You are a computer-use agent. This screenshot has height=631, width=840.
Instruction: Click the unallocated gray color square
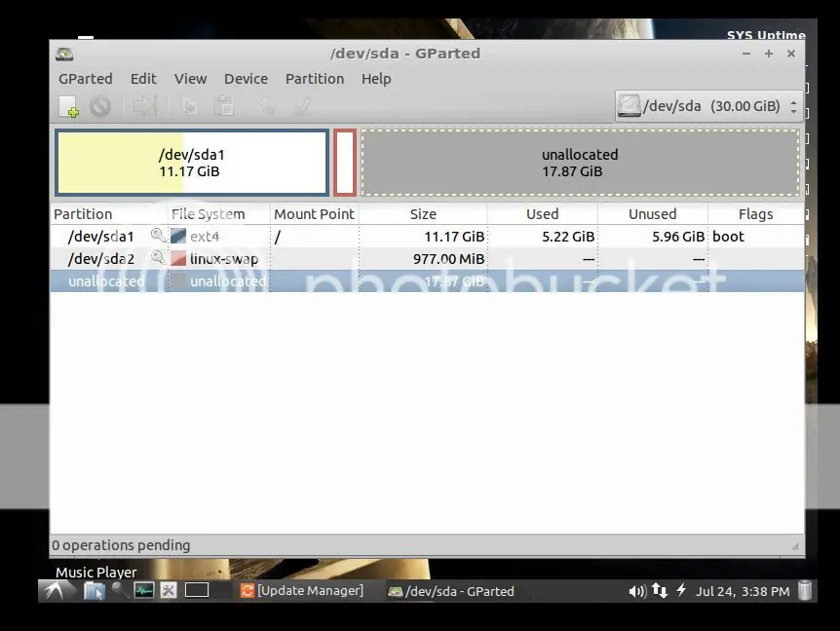178,281
